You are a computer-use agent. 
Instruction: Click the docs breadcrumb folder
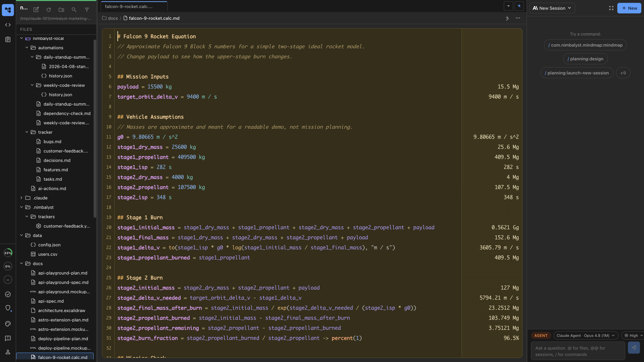click(x=110, y=18)
